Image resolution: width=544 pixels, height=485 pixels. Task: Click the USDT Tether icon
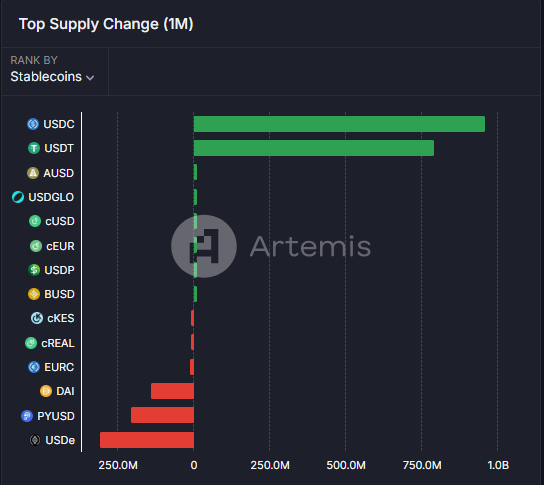(x=34, y=148)
